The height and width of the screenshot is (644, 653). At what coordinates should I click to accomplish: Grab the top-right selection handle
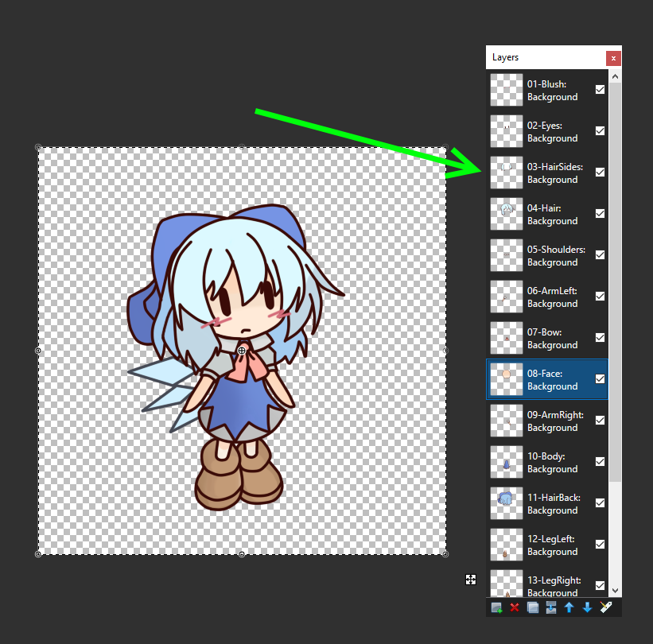point(445,147)
